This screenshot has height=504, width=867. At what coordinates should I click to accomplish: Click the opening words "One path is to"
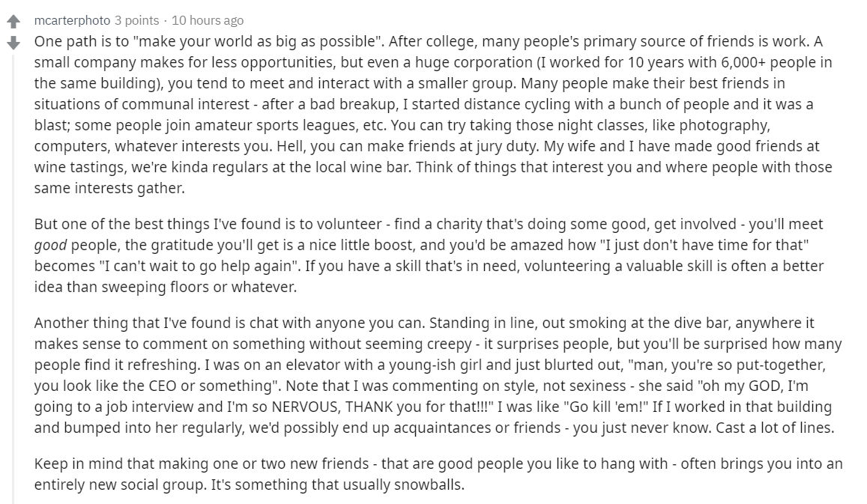81,41
